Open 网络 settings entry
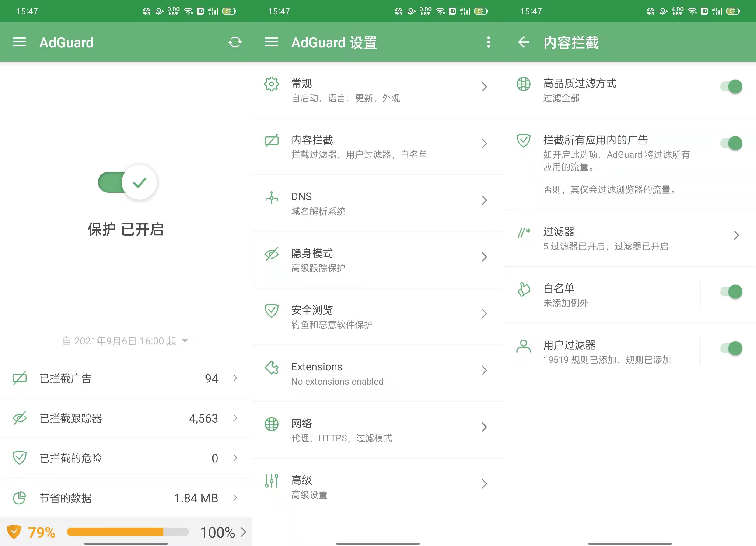The height and width of the screenshot is (546, 756). (x=378, y=430)
